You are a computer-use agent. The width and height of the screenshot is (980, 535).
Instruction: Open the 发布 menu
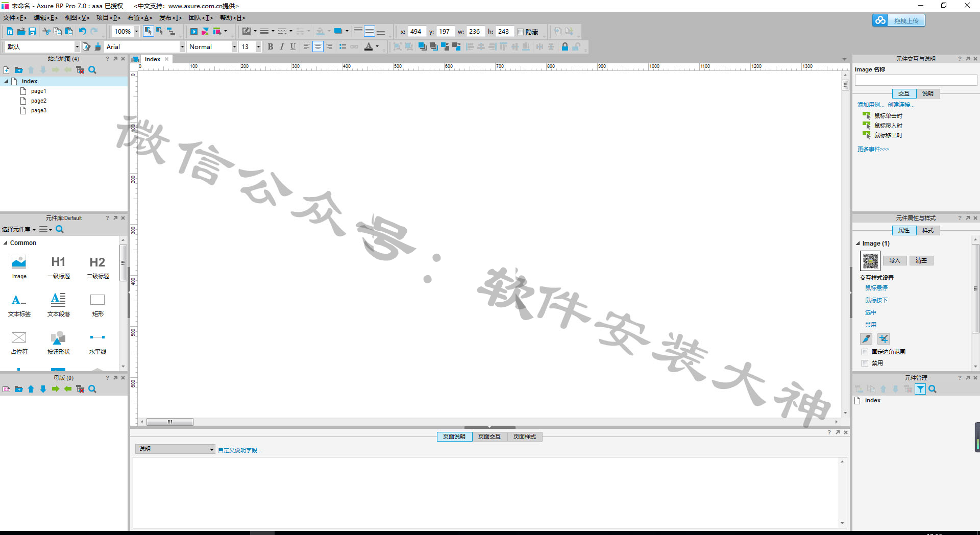[x=170, y=18]
